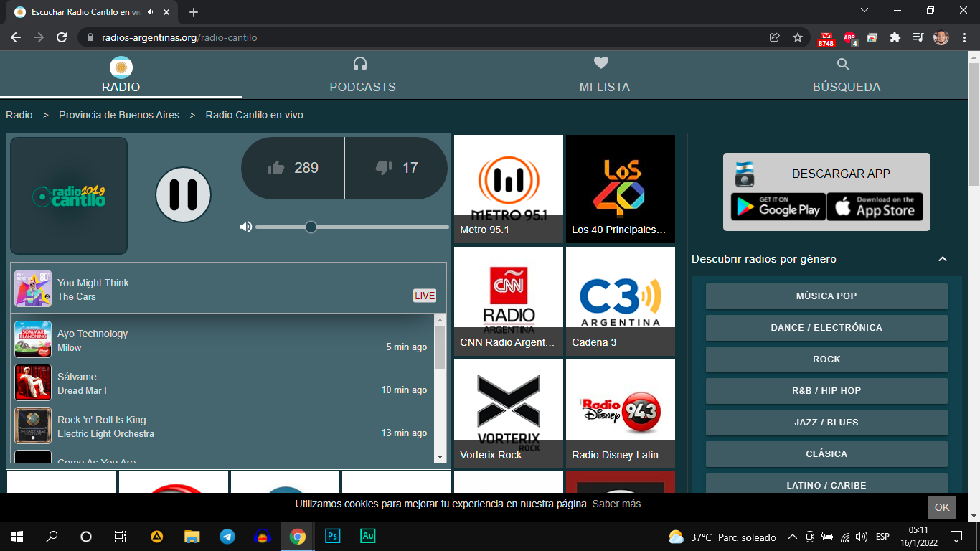Pause the Radio Cantilo stream
The image size is (980, 551).
184,195
